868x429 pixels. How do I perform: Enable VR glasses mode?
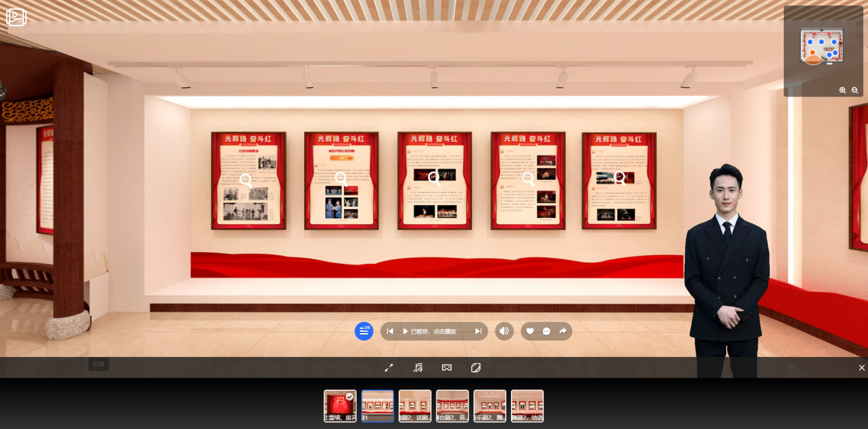(x=447, y=367)
